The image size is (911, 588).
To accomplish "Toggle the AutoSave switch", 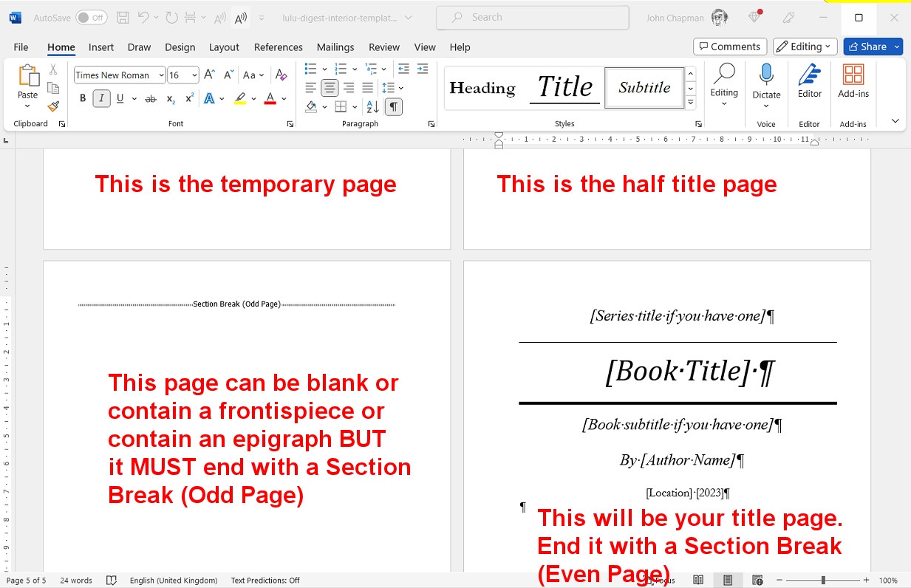I will tap(91, 18).
